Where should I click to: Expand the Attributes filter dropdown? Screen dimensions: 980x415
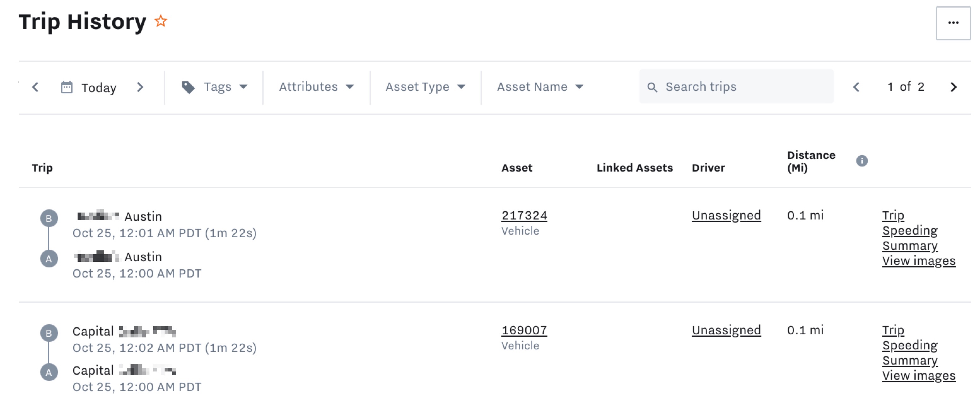(316, 87)
